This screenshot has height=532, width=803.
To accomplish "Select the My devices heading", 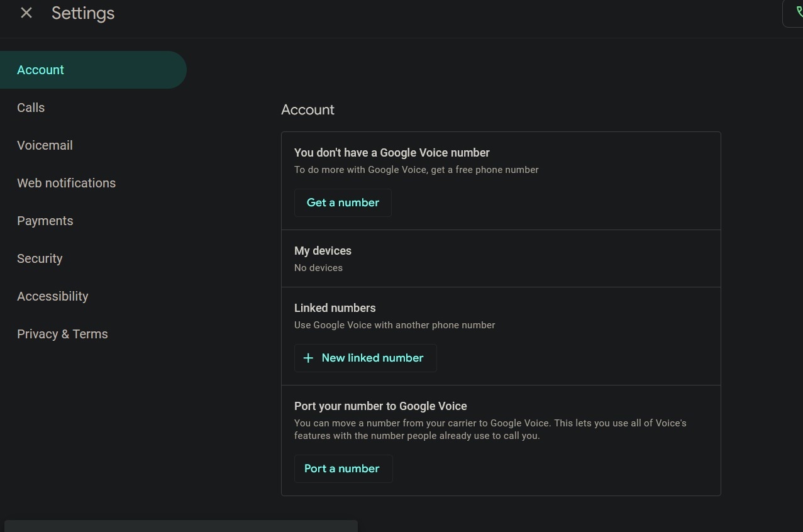I will (323, 251).
